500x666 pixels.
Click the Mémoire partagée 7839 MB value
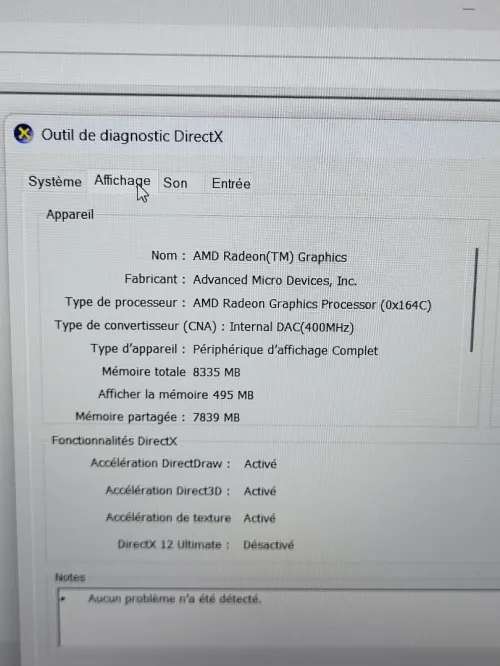pos(216,418)
